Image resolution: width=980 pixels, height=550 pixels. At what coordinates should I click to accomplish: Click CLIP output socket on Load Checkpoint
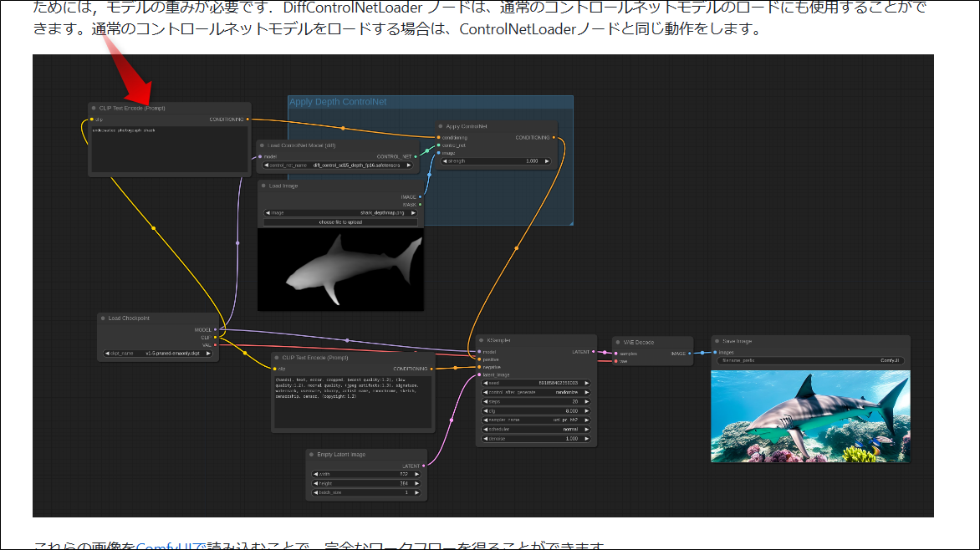click(x=216, y=338)
